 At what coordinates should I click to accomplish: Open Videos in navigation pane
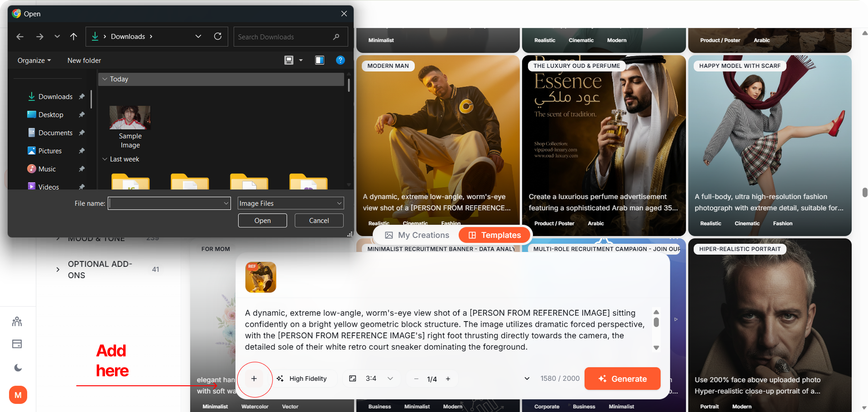(x=48, y=187)
